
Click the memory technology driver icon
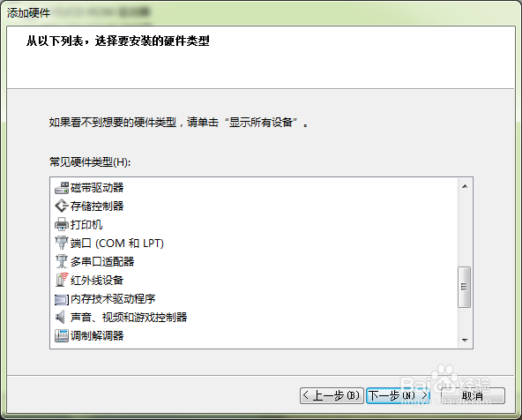coord(62,299)
